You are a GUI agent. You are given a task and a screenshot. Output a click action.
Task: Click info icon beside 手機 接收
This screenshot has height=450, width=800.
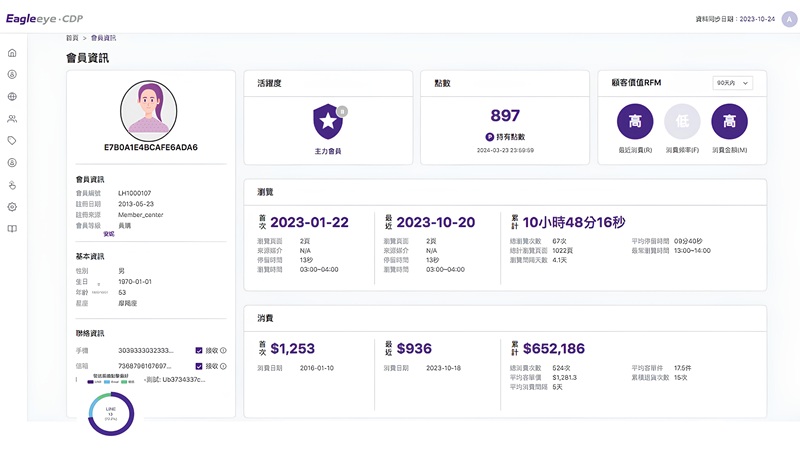[222, 351]
